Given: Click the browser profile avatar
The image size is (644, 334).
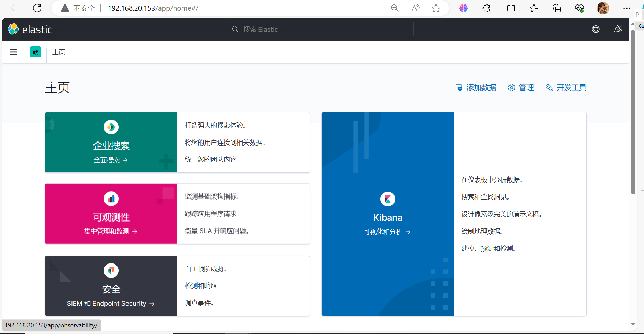Looking at the screenshot, I should coord(603,8).
